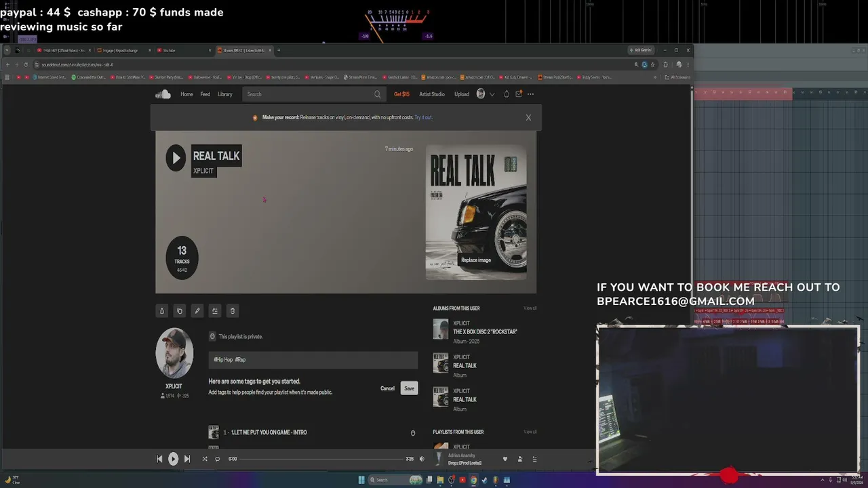Click the Cancel button for tags
This screenshot has width=868, height=488.
pyautogui.click(x=387, y=388)
